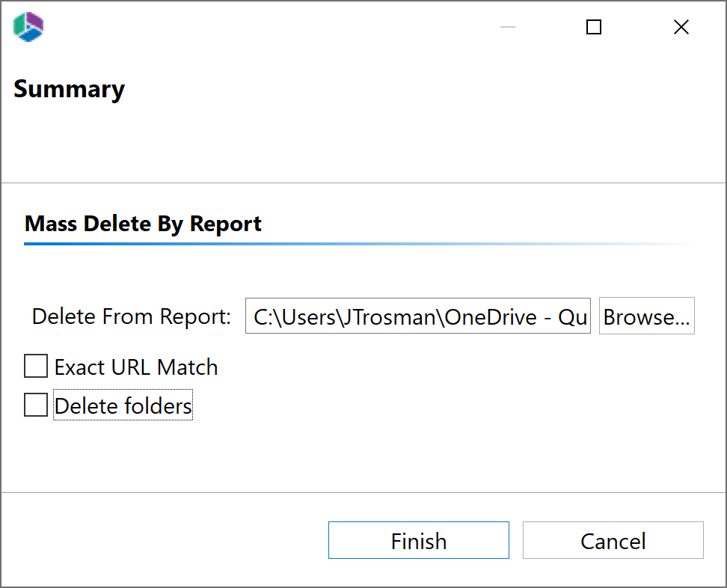
Task: Open Browse... to pick a report file
Action: point(646,316)
